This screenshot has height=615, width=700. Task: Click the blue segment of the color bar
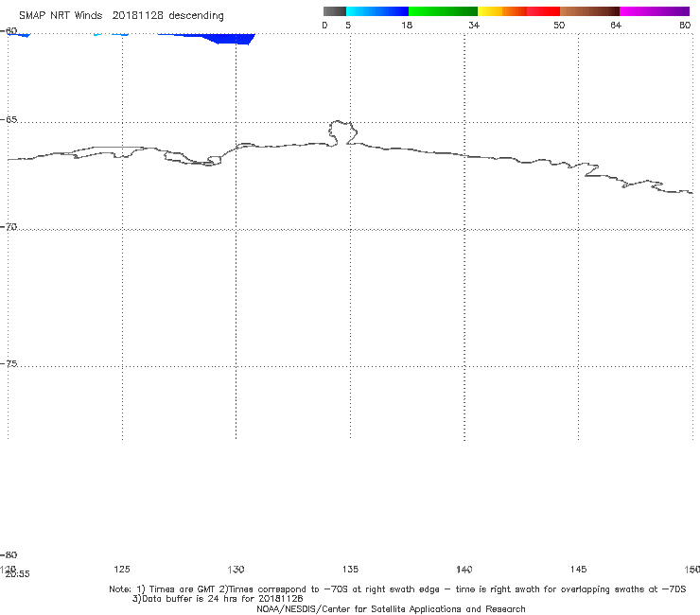(x=377, y=11)
